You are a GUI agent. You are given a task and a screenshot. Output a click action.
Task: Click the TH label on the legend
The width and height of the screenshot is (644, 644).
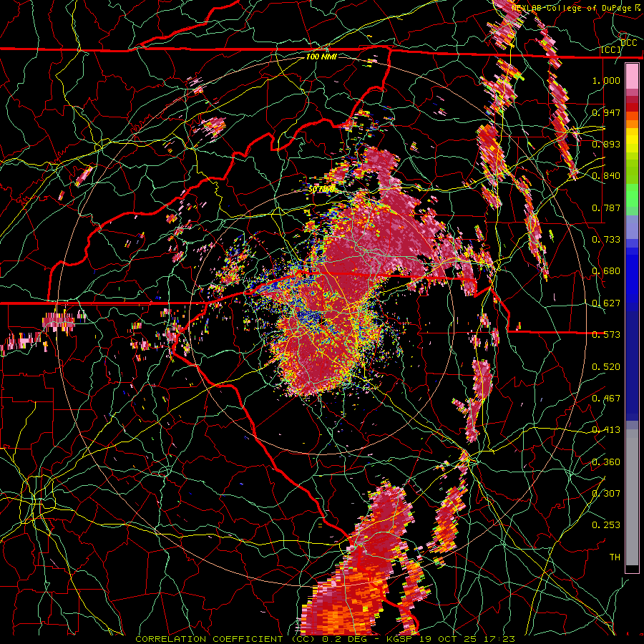point(615,557)
